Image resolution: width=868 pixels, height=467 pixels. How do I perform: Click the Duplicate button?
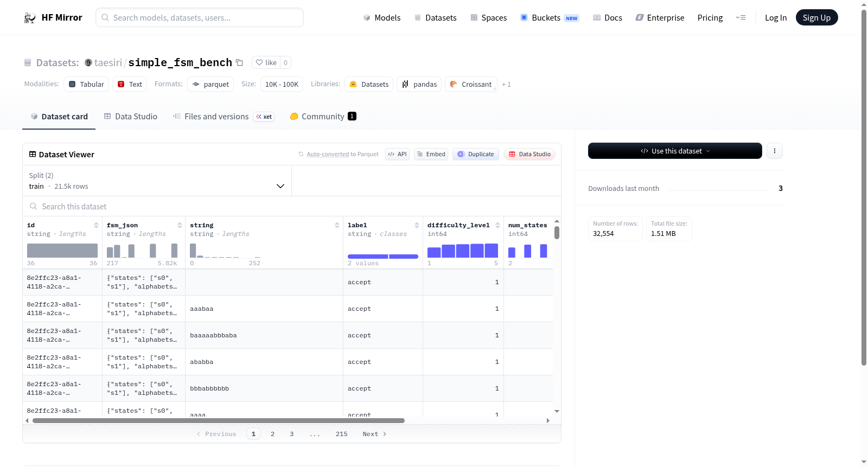pos(476,154)
